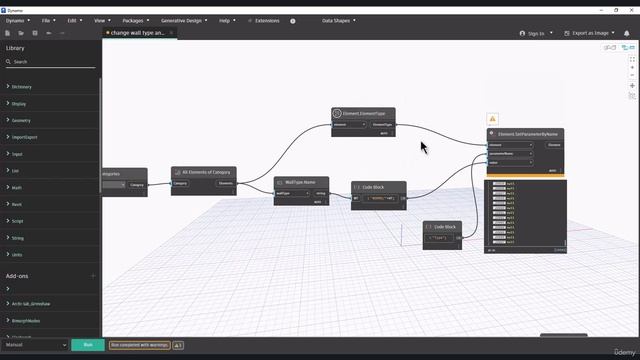Screen dimensions: 640x360
Task: Open the Manual run mode dropdown
Action: coord(35,345)
